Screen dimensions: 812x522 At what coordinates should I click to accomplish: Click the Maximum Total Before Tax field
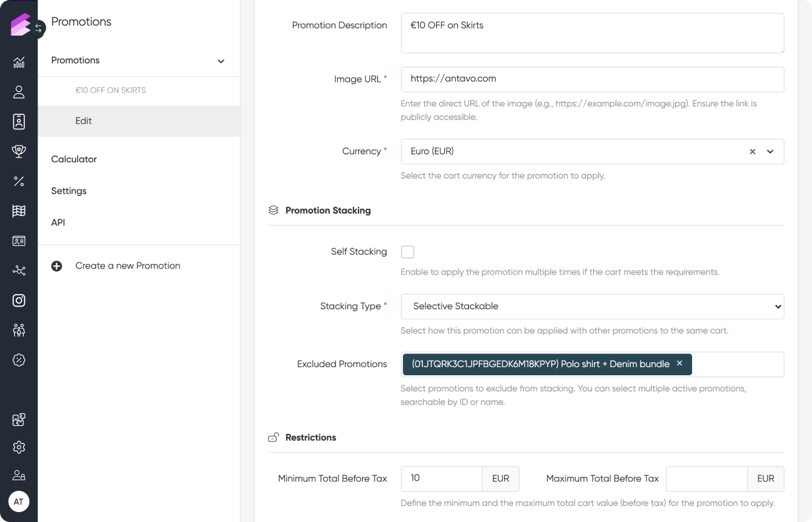pos(706,479)
